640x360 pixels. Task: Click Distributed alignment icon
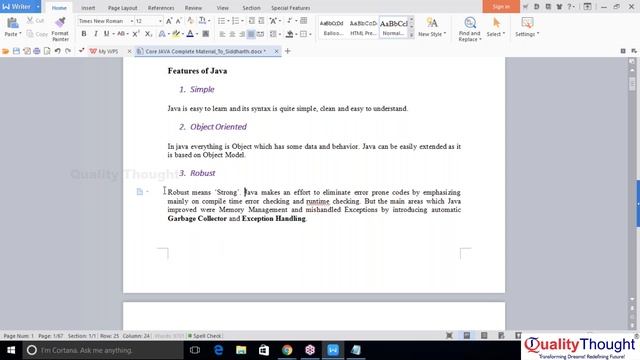[261, 34]
